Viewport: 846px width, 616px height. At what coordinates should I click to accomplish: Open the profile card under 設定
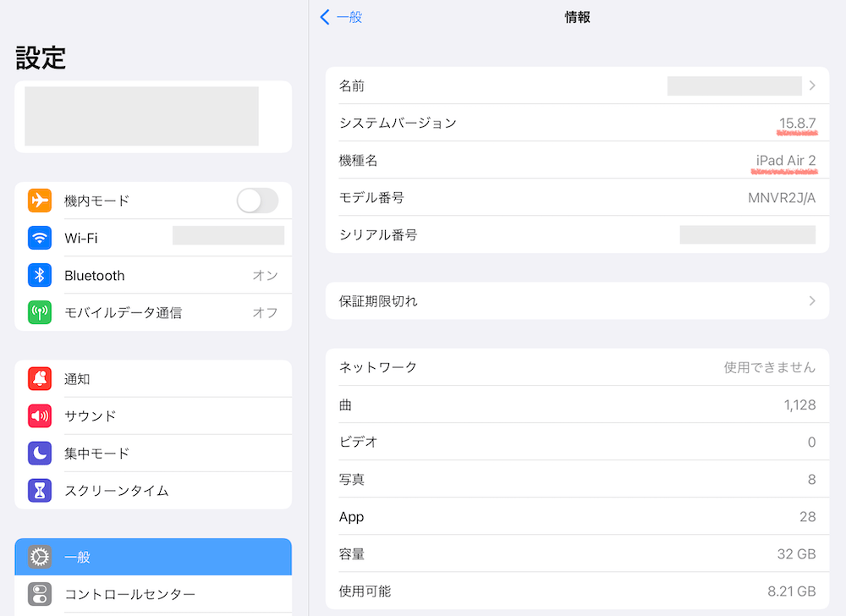pos(153,117)
